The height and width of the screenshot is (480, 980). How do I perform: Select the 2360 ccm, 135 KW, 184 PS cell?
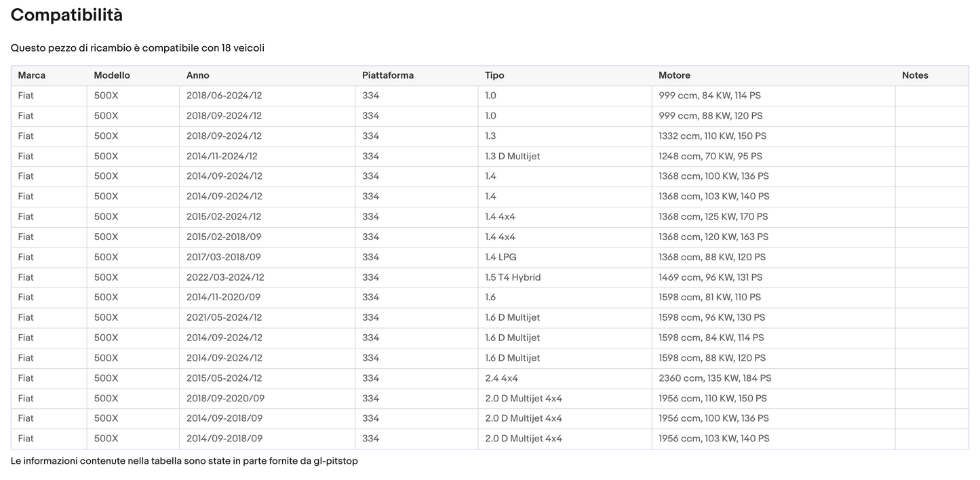pyautogui.click(x=715, y=378)
